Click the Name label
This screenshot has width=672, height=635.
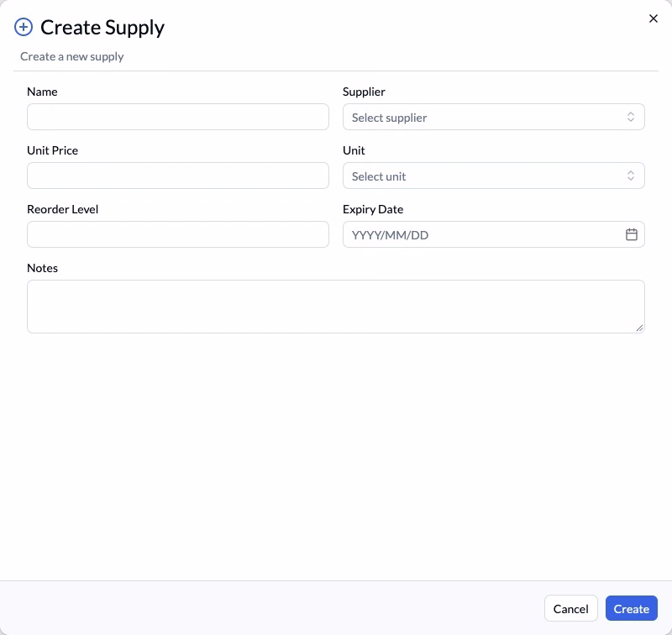pos(42,92)
